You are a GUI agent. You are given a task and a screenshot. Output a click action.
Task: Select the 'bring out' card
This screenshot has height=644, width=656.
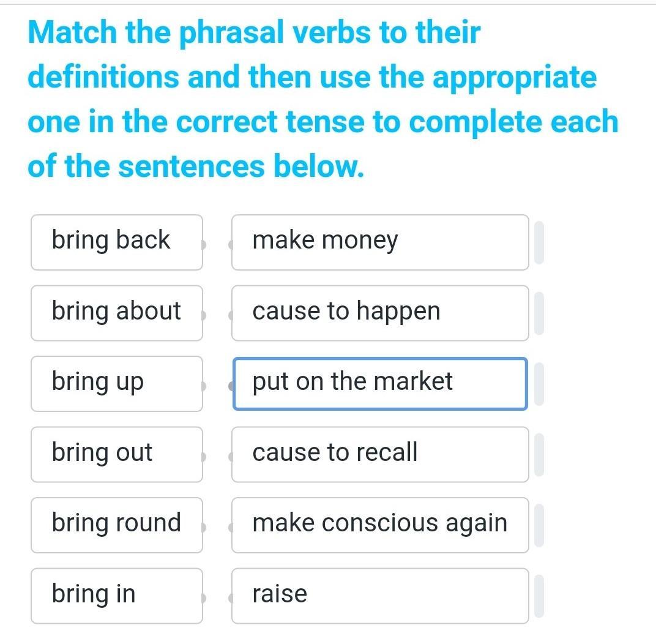(116, 454)
